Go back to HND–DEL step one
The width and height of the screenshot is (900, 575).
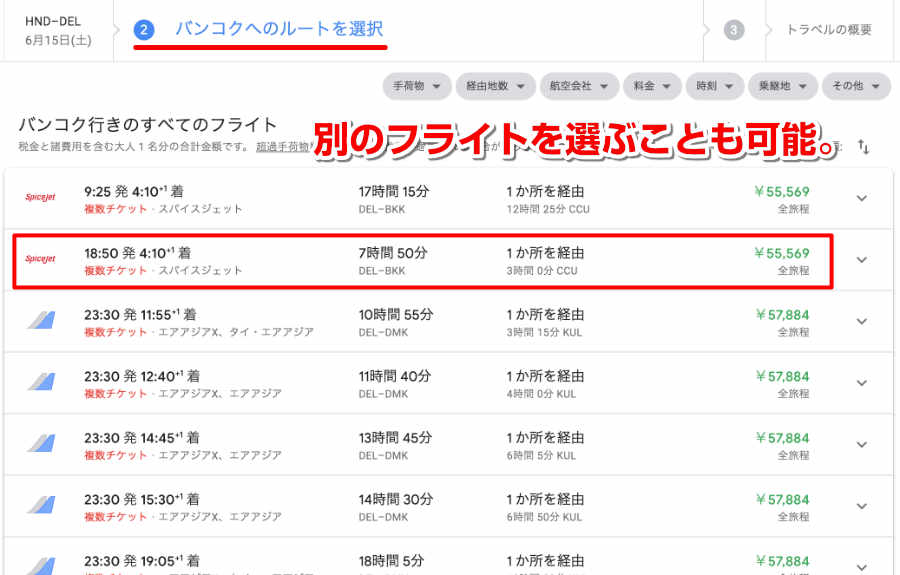[x=57, y=30]
